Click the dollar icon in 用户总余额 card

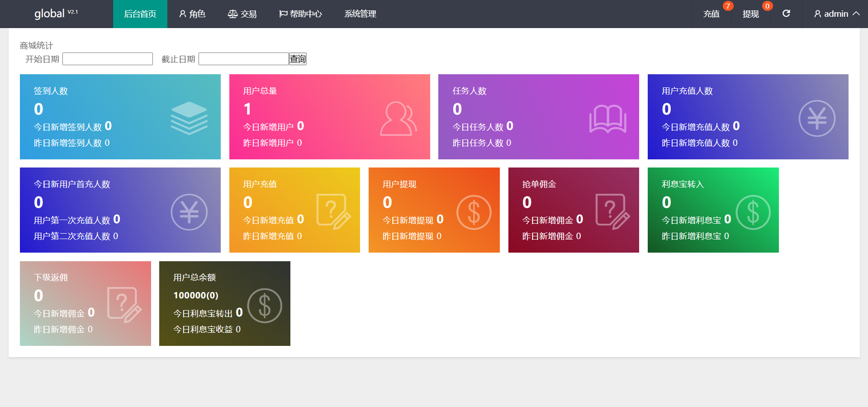click(x=265, y=306)
